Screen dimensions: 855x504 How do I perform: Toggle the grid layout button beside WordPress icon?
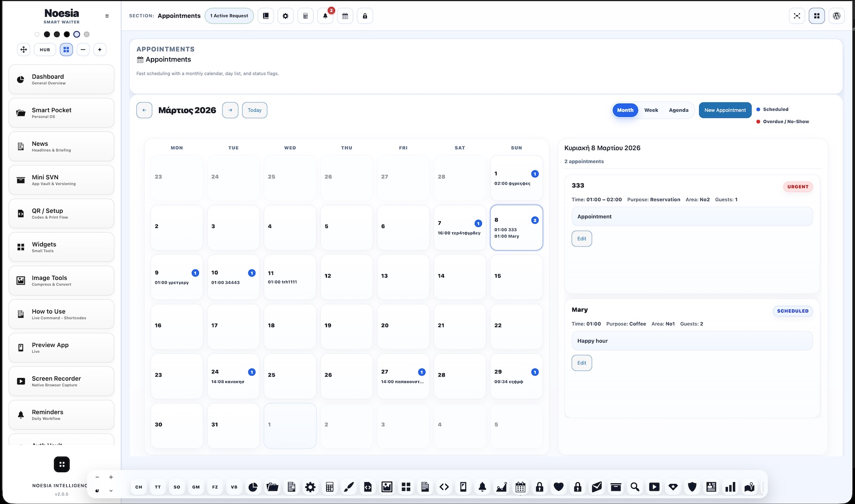point(817,16)
